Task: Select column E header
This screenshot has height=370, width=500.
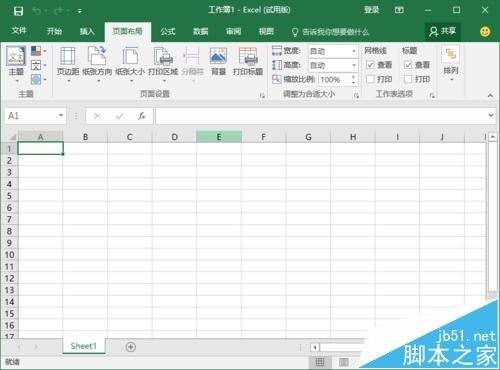Action: (x=219, y=137)
